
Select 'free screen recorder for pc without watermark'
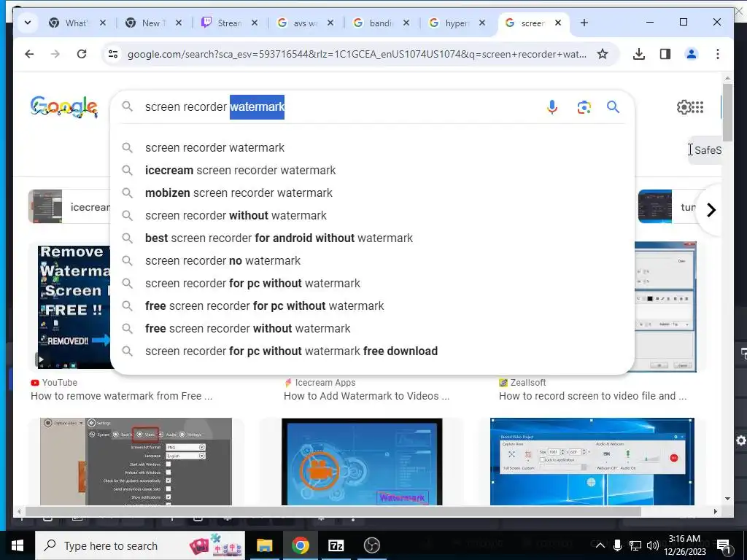click(372, 306)
